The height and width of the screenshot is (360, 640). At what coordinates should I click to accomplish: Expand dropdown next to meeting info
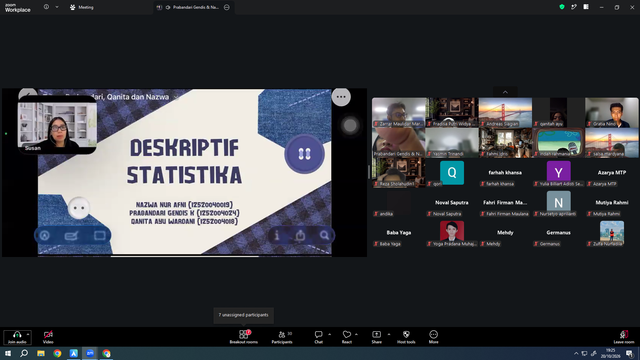click(x=57, y=7)
